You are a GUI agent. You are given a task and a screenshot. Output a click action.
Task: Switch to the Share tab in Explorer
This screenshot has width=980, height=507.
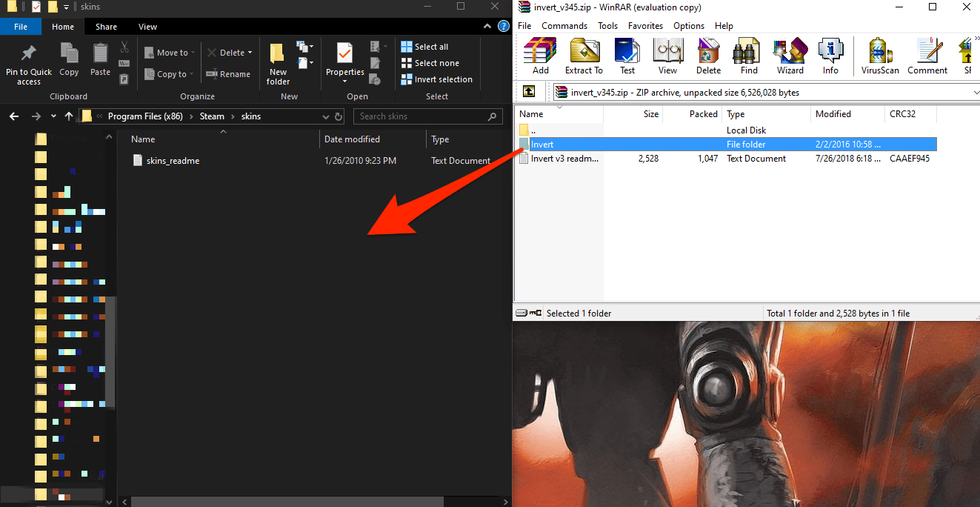[x=106, y=27]
